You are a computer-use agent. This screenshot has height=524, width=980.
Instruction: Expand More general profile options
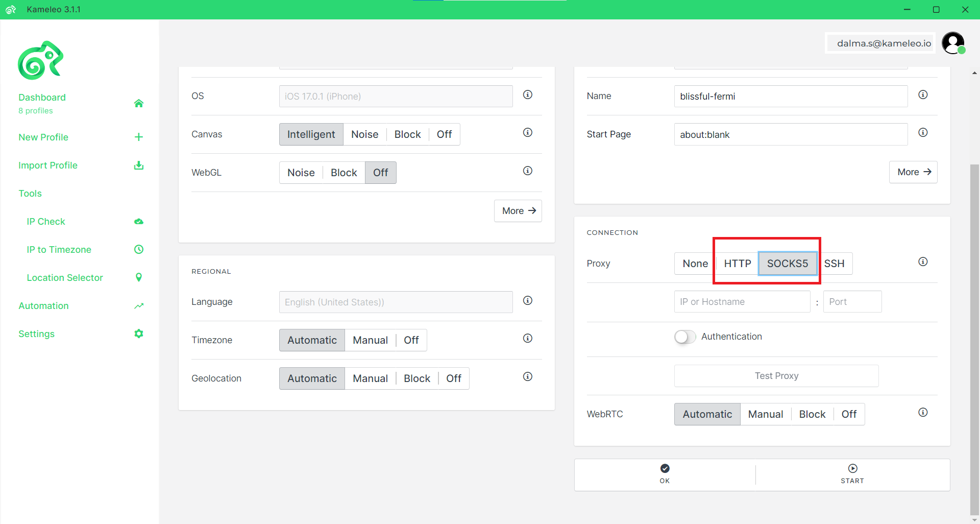(x=913, y=172)
